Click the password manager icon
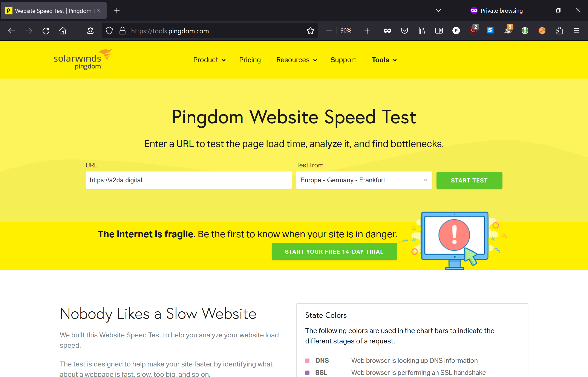Image resolution: width=588 pixels, height=377 pixels. tap(525, 31)
